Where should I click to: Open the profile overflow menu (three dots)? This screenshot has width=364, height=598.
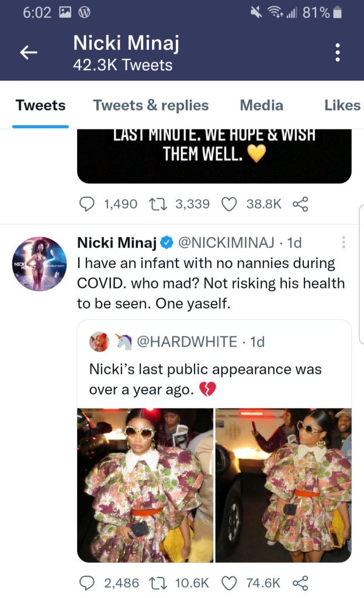tap(337, 53)
